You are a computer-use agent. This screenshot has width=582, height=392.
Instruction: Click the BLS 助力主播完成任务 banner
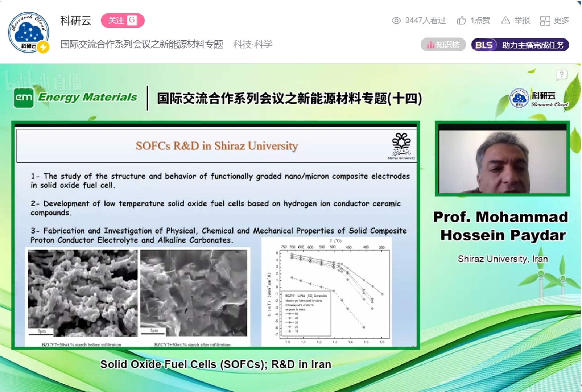(520, 45)
